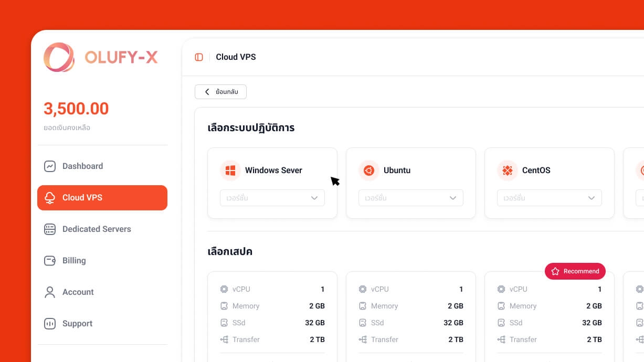Click 2 TB value in second spec card

click(456, 339)
